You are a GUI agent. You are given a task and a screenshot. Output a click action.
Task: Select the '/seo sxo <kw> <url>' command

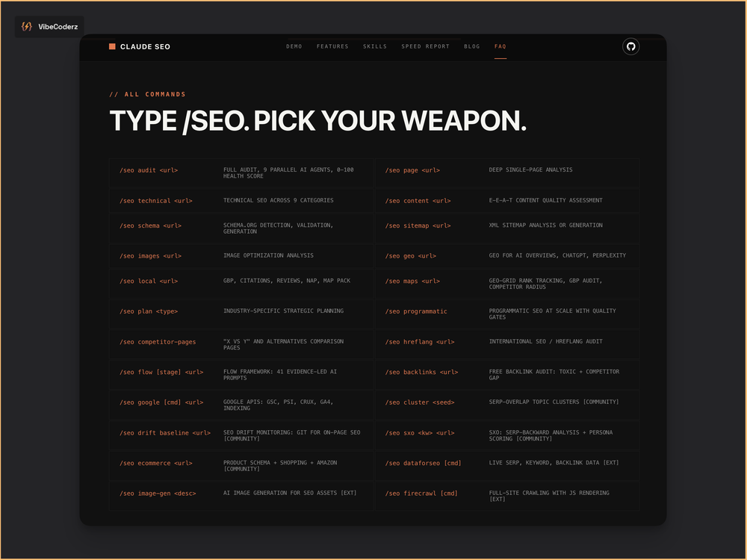[x=420, y=433]
